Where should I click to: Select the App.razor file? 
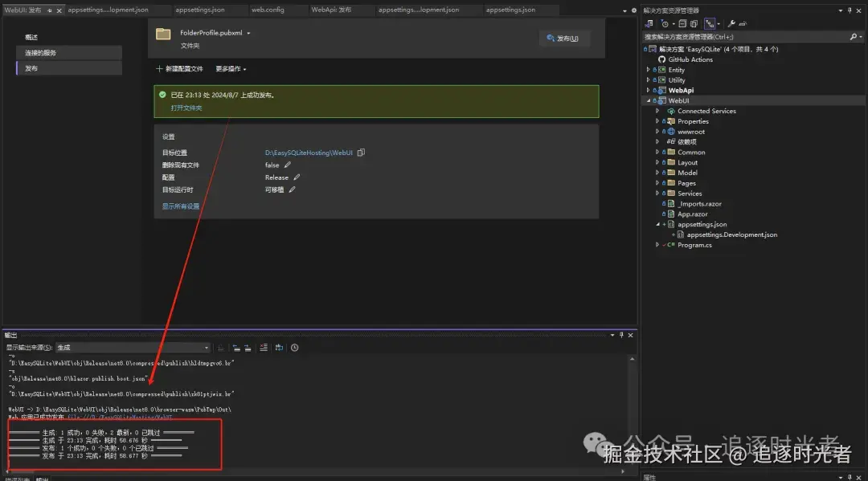point(693,214)
